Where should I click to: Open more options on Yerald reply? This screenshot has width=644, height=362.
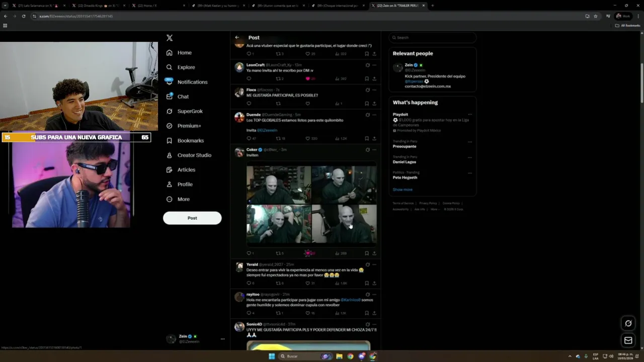374,264
